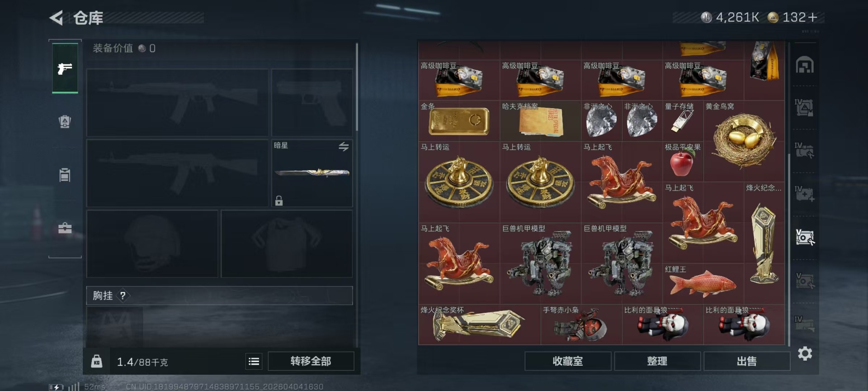Open the settings gear below stash
This screenshot has height=391, width=868.
point(805,353)
